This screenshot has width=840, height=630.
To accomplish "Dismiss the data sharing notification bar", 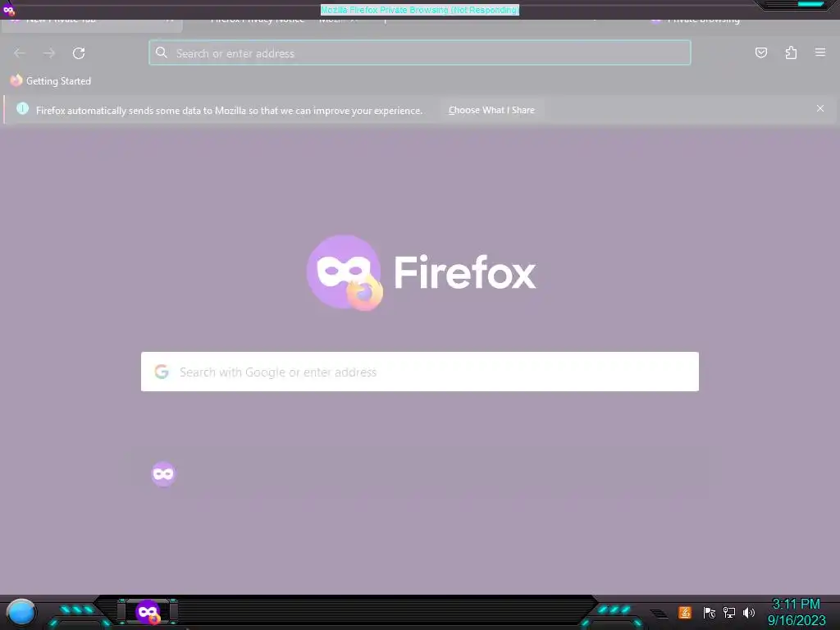I will pos(820,108).
